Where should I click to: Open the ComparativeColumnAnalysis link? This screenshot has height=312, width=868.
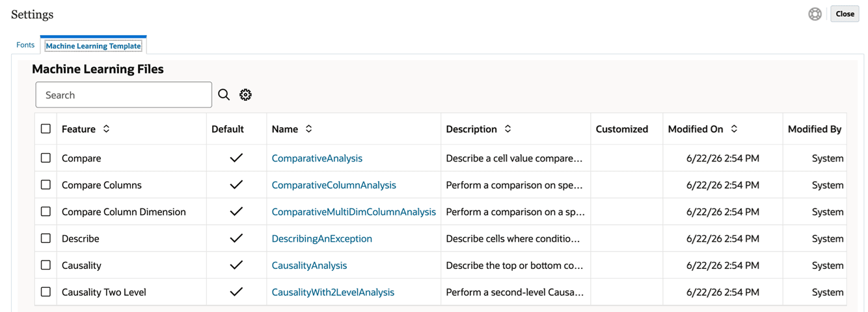[x=334, y=185]
